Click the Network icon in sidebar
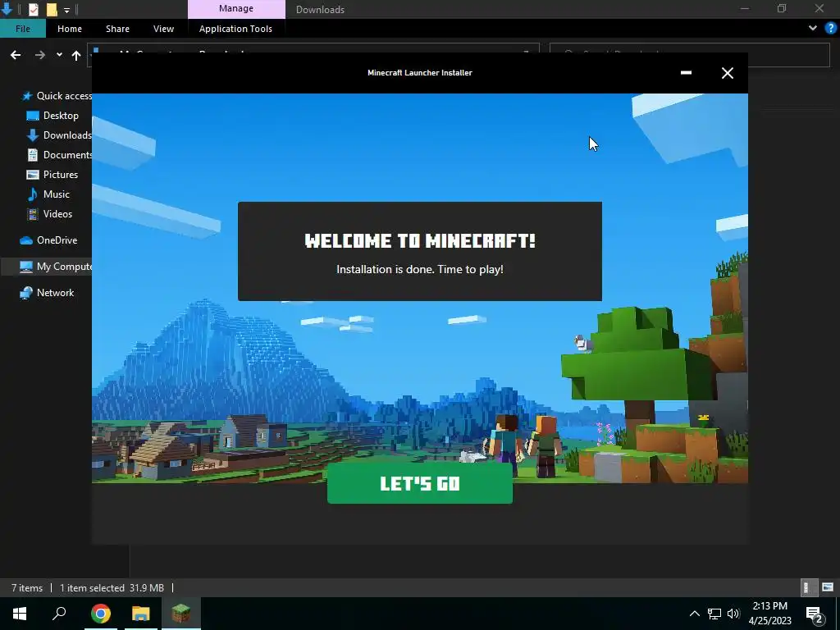Screen dimensions: 840x630 point(26,293)
